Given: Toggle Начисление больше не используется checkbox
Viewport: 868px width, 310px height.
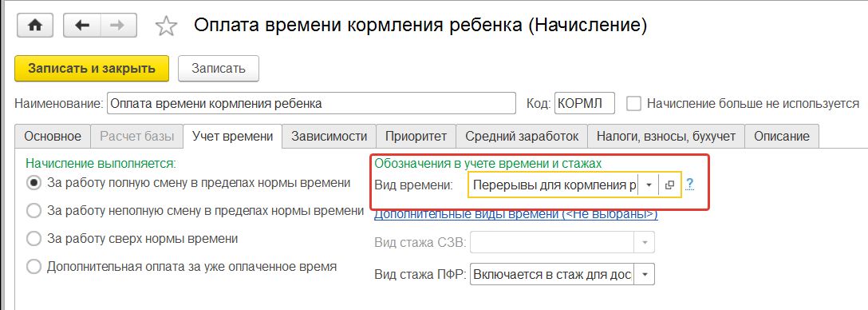Looking at the screenshot, I should click(x=633, y=103).
